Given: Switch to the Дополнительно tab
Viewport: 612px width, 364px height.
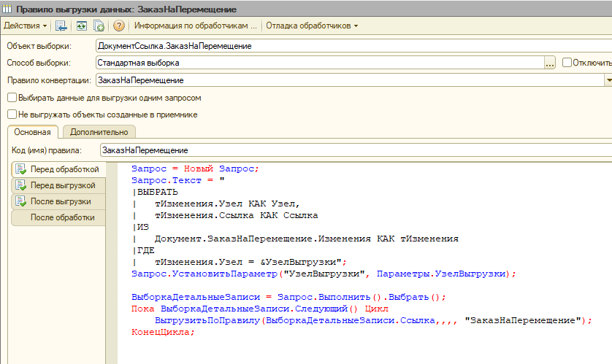Looking at the screenshot, I should click(99, 132).
